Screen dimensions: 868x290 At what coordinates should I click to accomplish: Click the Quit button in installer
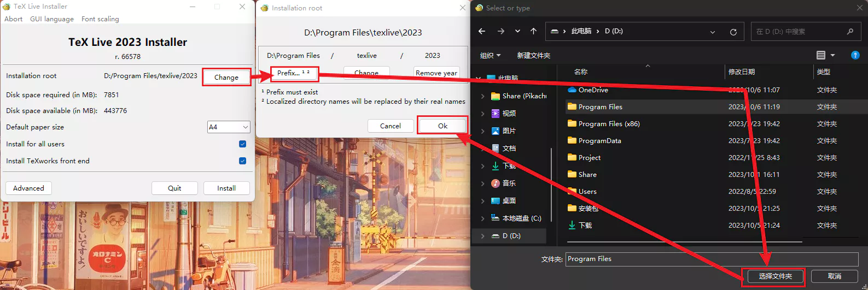pyautogui.click(x=174, y=188)
